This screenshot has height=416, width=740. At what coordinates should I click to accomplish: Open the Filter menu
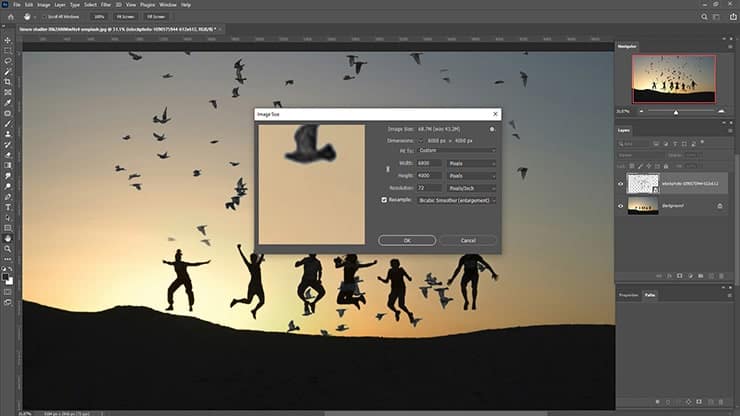[106, 5]
